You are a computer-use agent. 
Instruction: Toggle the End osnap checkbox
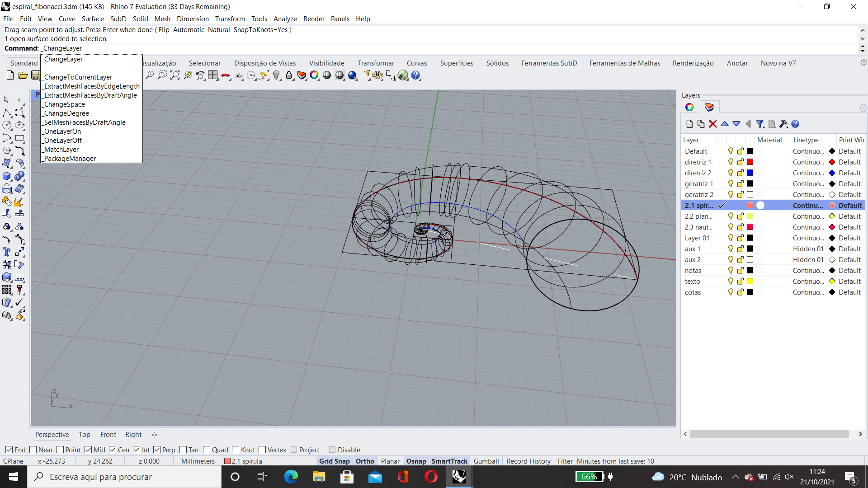9,450
